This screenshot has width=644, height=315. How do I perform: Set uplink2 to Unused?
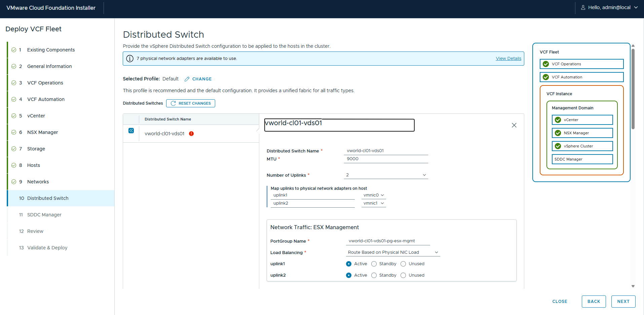tap(403, 275)
